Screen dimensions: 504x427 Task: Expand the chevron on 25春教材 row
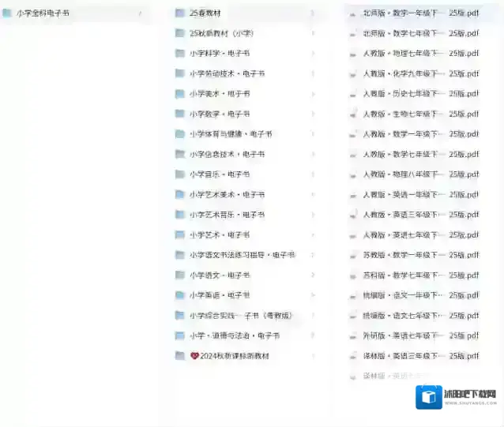click(x=313, y=13)
